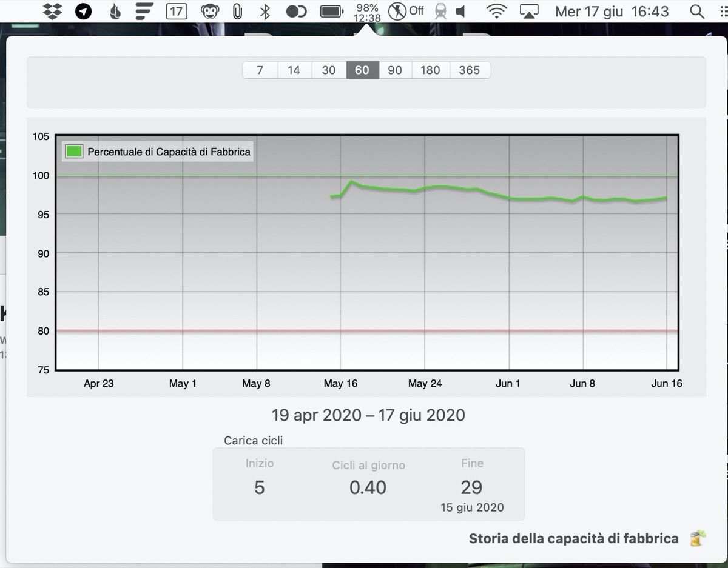728x568 pixels.
Task: Select the 30 days range
Action: pyautogui.click(x=329, y=70)
